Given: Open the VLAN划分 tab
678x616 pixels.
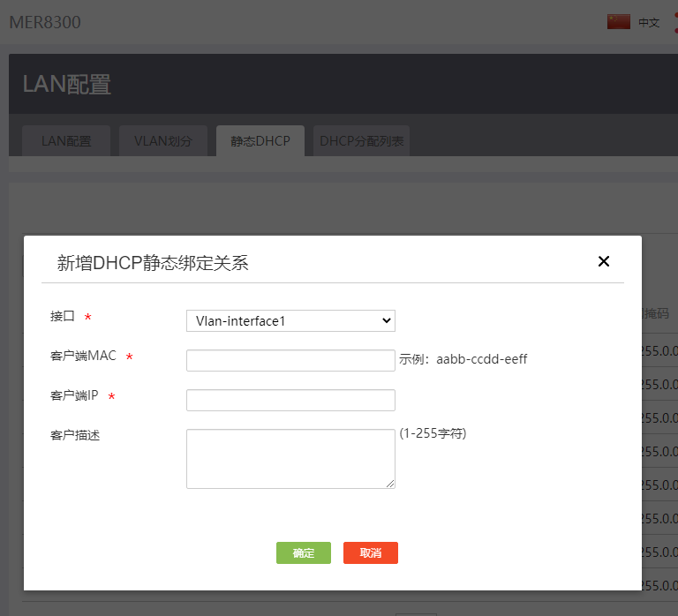Looking at the screenshot, I should [163, 141].
